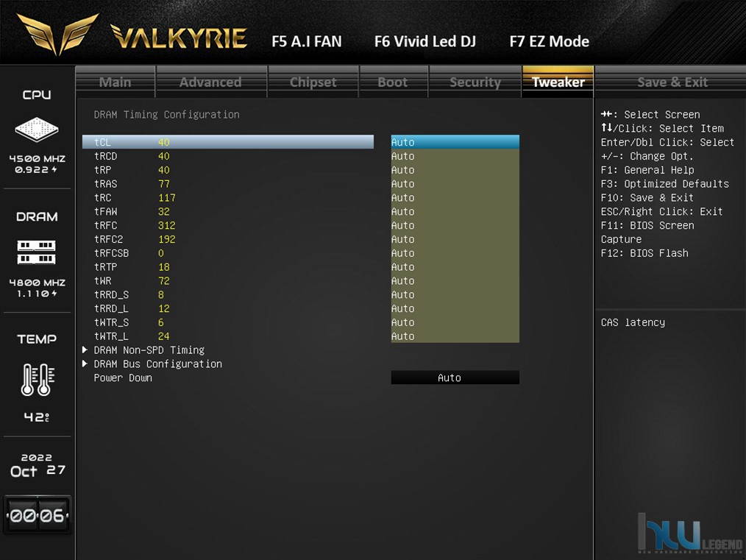This screenshot has width=746, height=560.
Task: Select the tRTP Auto value field
Action: 455,266
